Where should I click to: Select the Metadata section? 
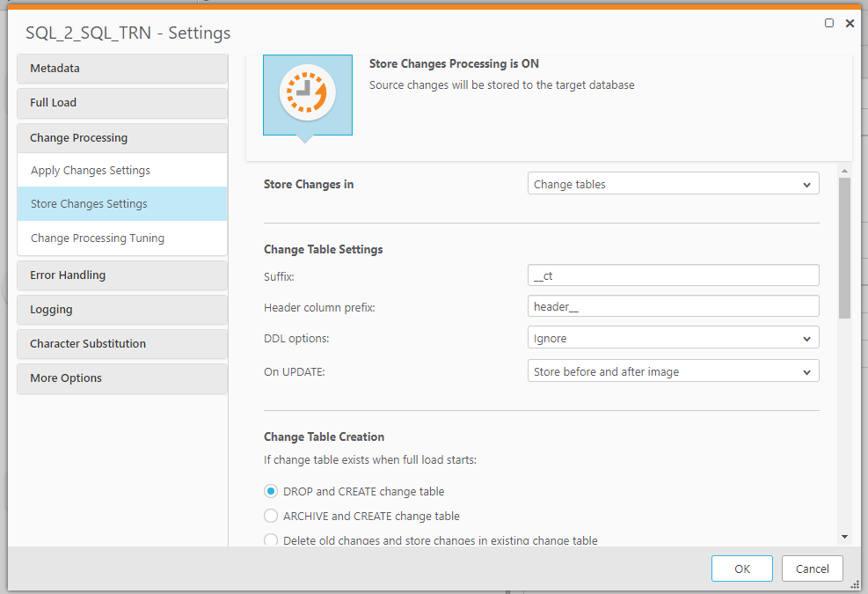click(x=121, y=68)
